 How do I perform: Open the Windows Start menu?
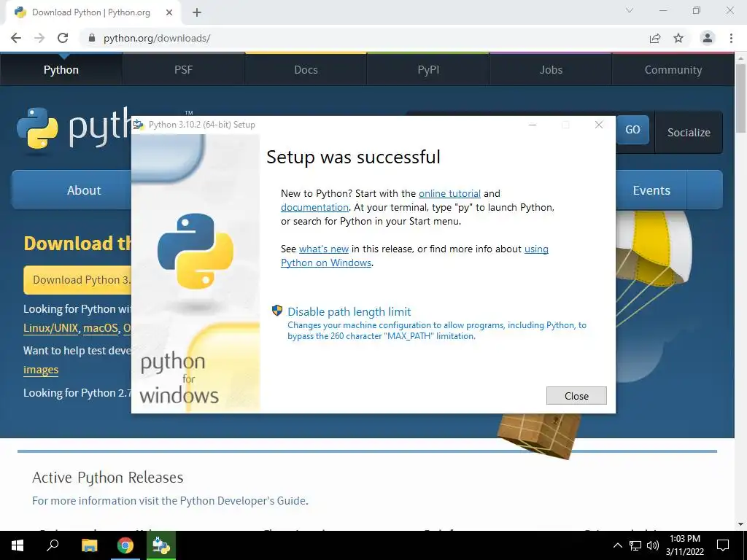coord(18,545)
